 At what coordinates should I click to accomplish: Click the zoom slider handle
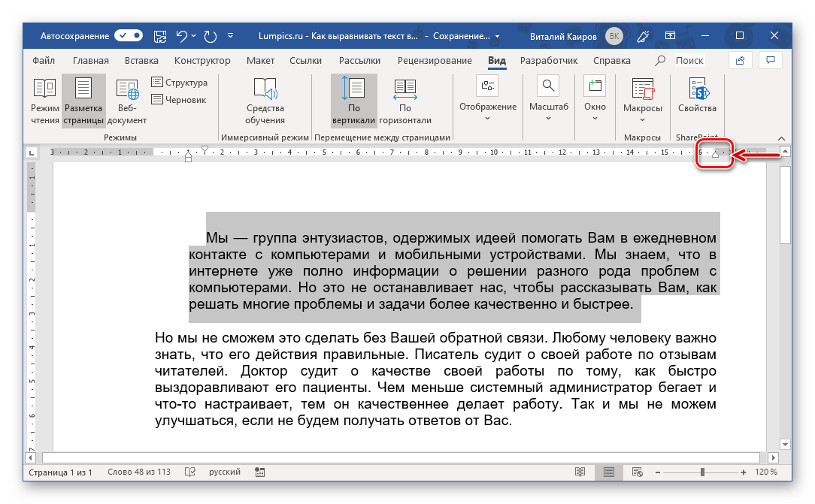pos(702,472)
